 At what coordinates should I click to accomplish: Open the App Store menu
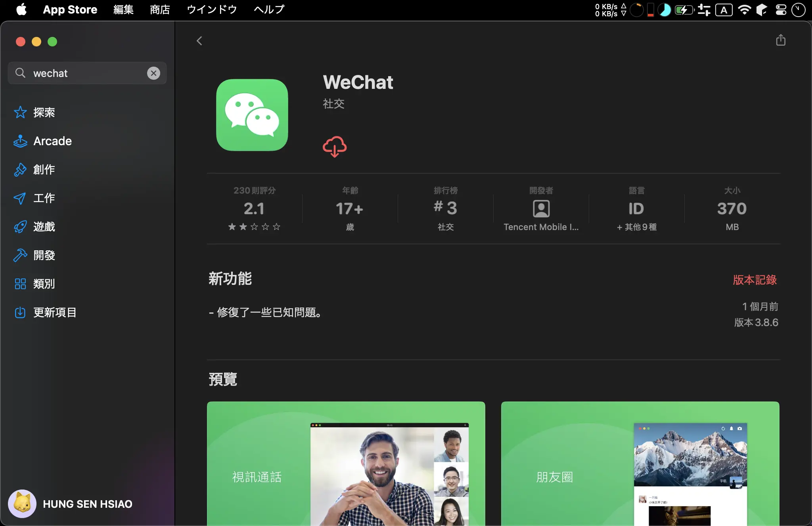coord(70,10)
